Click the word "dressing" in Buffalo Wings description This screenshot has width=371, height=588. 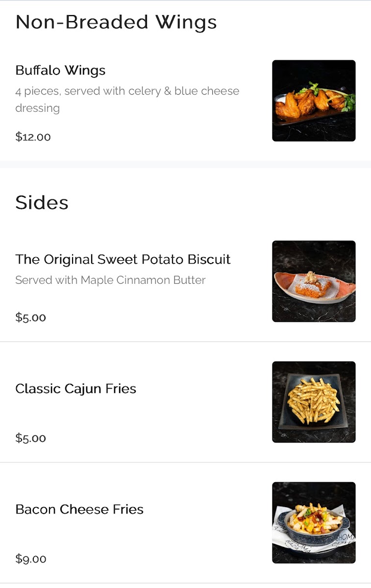pyautogui.click(x=37, y=108)
